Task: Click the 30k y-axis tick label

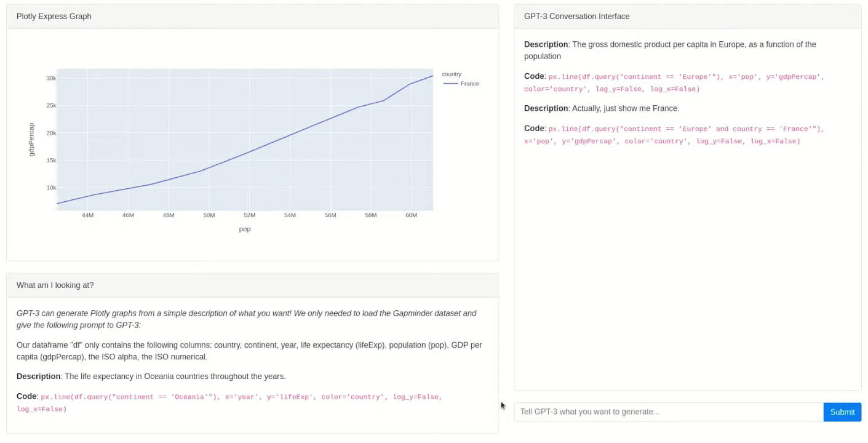Action: click(51, 78)
